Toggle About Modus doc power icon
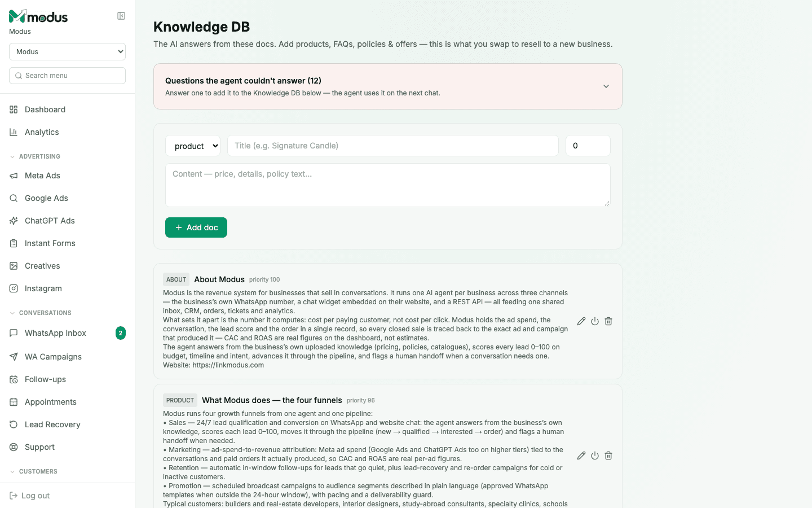The height and width of the screenshot is (508, 812). [x=595, y=321]
